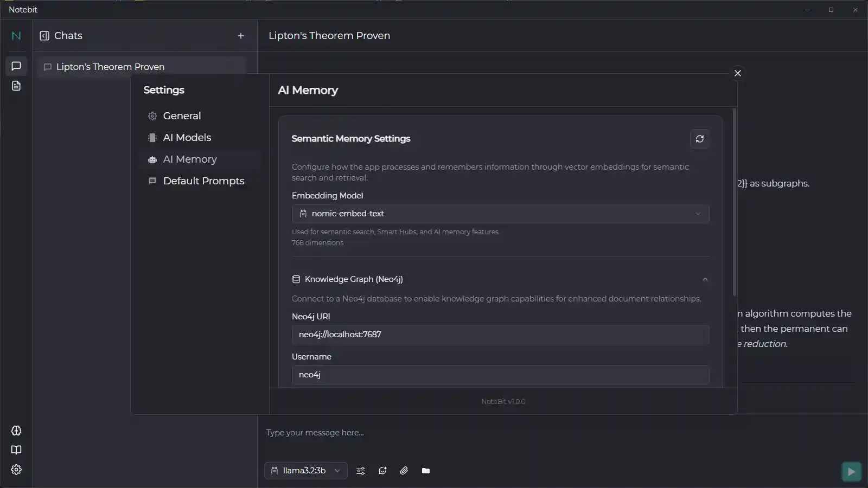This screenshot has width=868, height=488.
Task: Click the Neo4j URI input field
Action: coord(500,335)
